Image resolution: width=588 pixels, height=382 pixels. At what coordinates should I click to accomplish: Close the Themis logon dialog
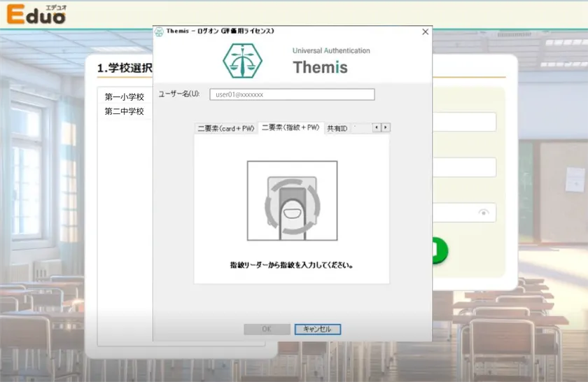pyautogui.click(x=425, y=31)
